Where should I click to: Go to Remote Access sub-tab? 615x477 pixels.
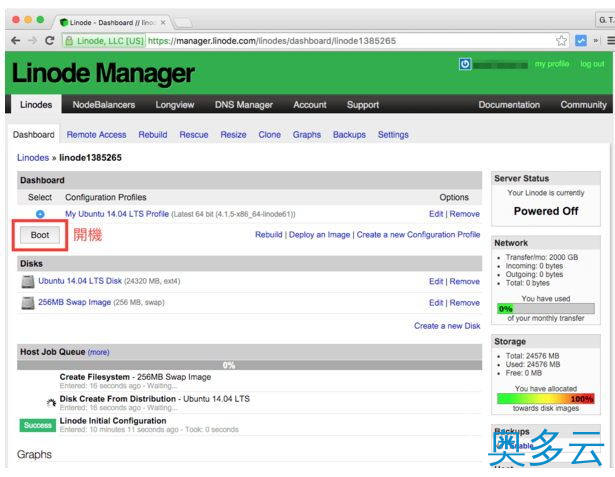(96, 135)
